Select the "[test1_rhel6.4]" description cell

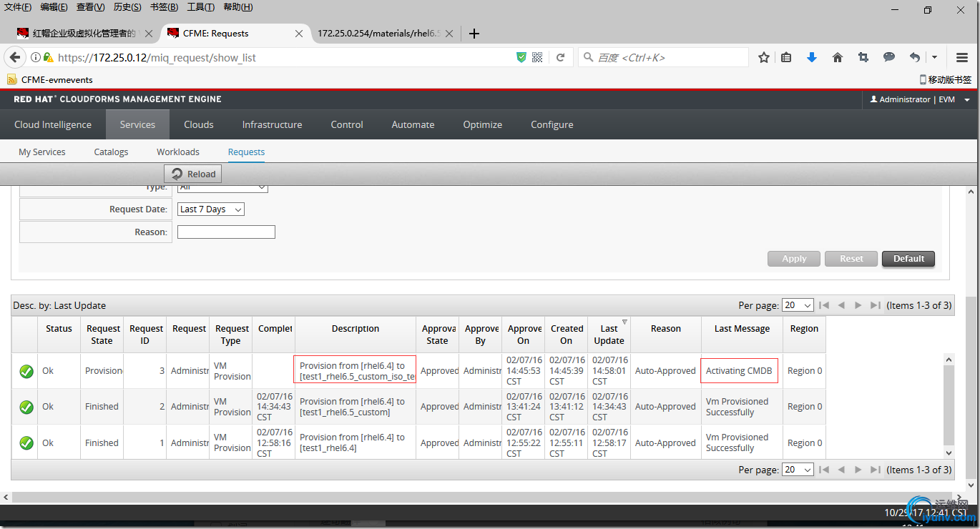356,443
